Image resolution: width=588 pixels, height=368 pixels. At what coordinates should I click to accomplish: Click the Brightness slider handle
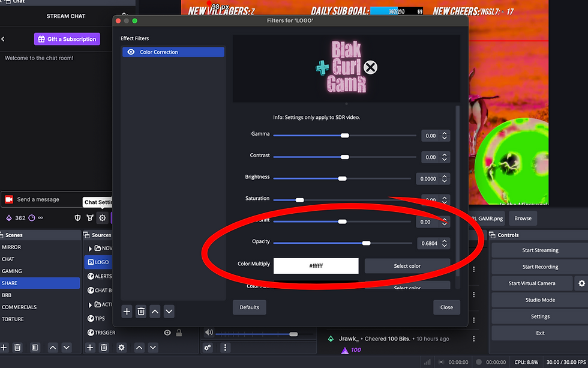343,178
